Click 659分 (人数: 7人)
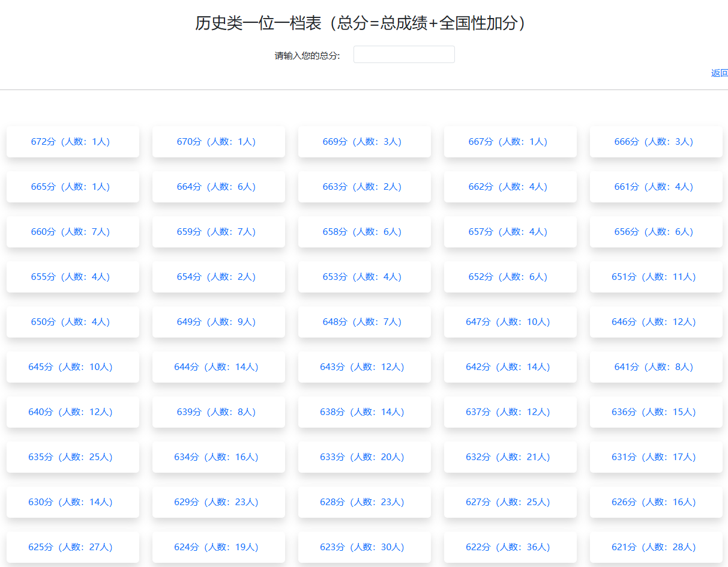728x567 pixels. pos(218,232)
